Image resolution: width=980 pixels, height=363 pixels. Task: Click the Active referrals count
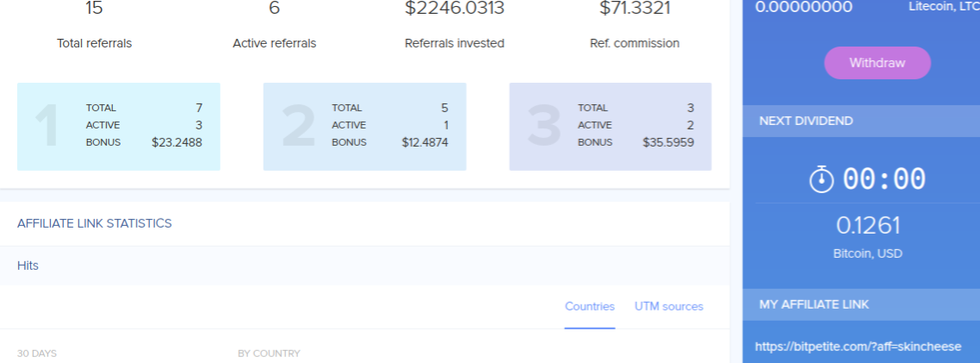pos(275,8)
